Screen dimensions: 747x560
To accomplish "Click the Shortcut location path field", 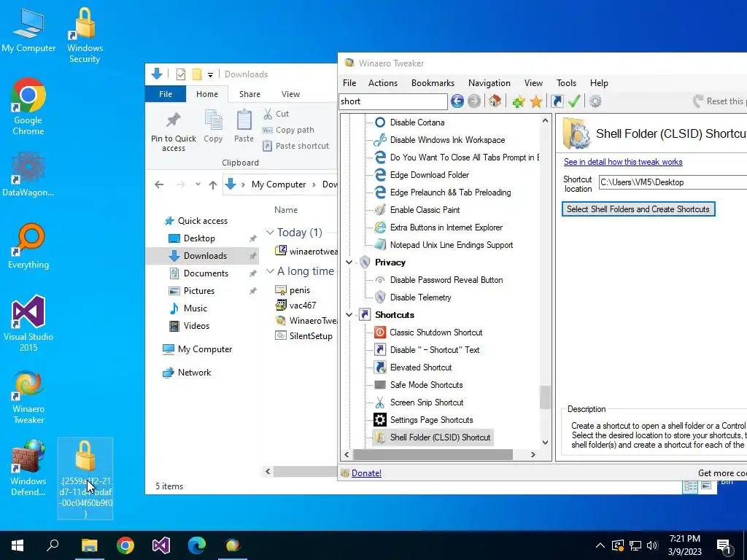I will tap(673, 182).
